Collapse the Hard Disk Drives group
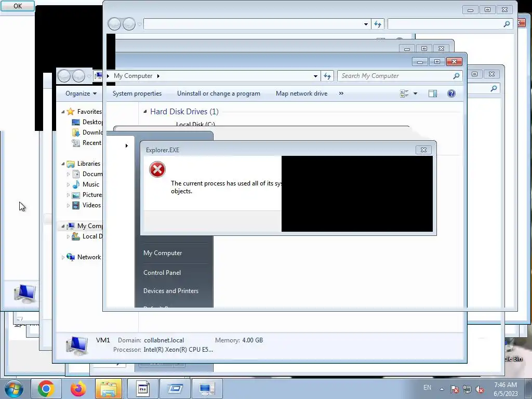The image size is (532, 399). [x=145, y=111]
